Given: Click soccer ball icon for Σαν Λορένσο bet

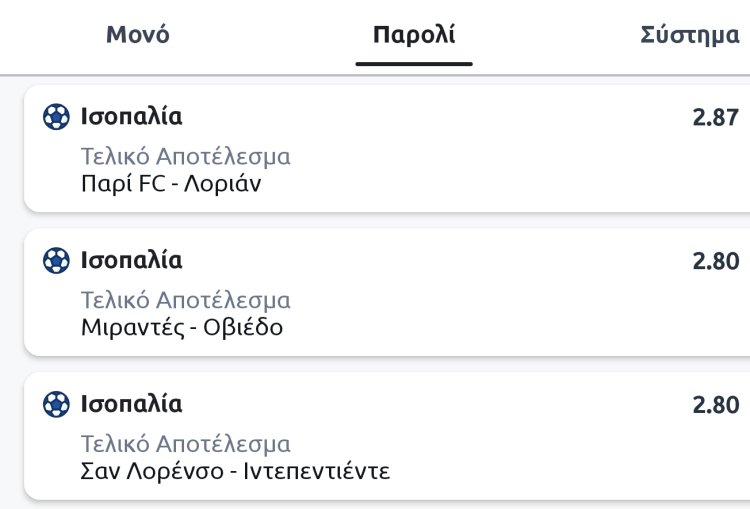Looking at the screenshot, I should (x=57, y=405).
